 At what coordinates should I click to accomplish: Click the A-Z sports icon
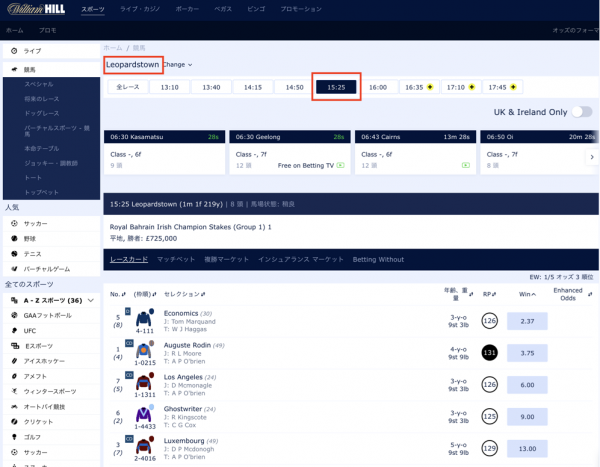click(x=14, y=300)
